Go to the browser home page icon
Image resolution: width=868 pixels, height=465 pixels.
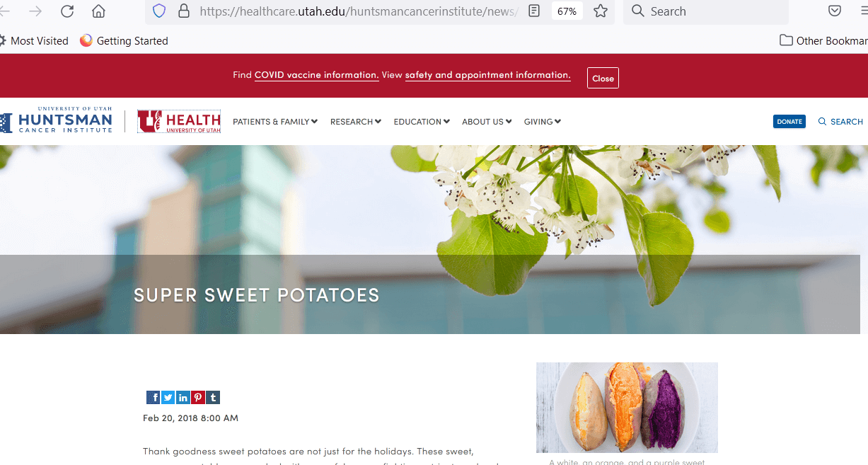click(x=99, y=11)
